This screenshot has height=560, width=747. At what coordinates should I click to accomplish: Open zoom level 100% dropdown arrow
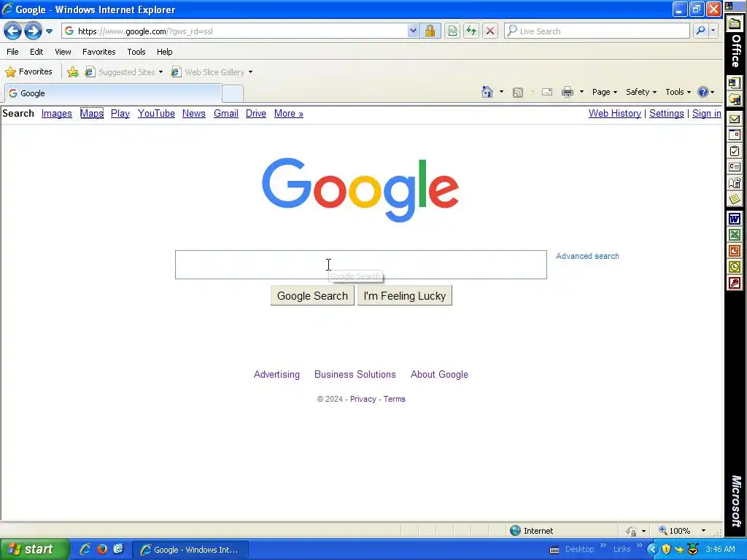[703, 531]
